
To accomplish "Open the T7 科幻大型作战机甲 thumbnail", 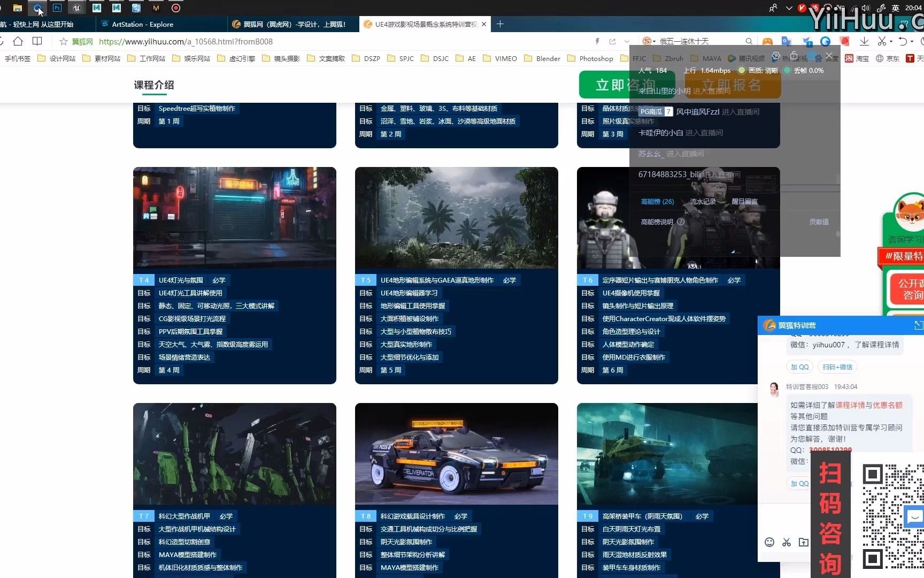I will click(235, 454).
